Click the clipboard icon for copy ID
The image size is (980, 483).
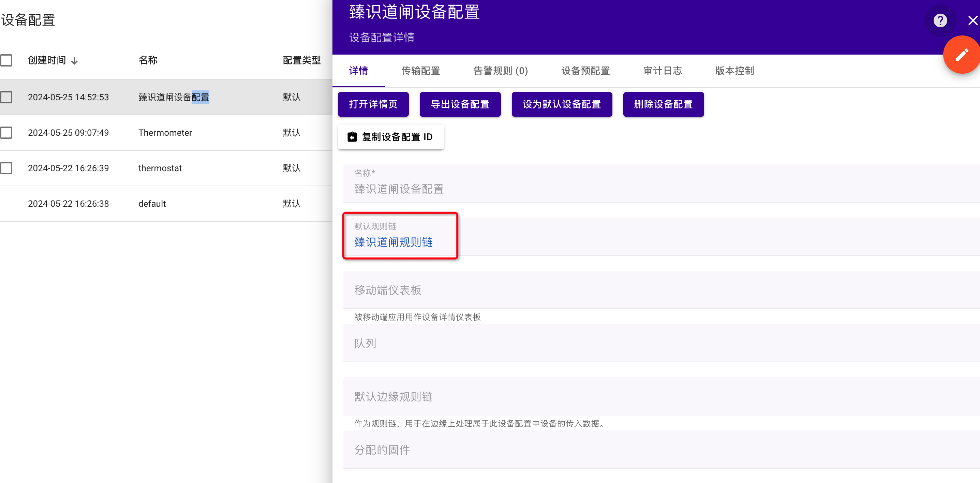[352, 137]
